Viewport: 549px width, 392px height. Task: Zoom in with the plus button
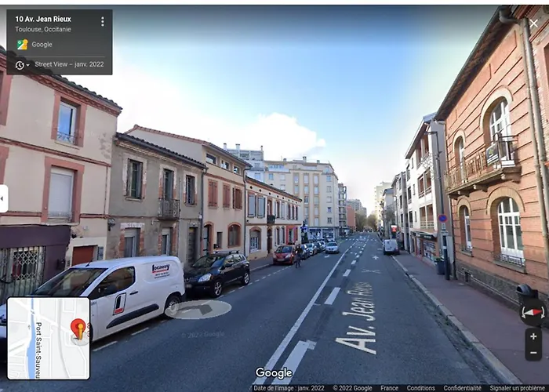coord(533,336)
